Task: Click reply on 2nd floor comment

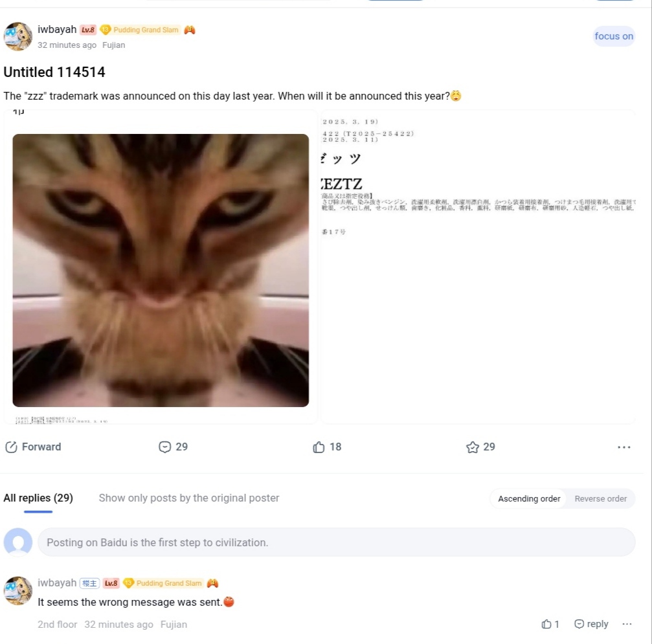Action: tap(591, 624)
